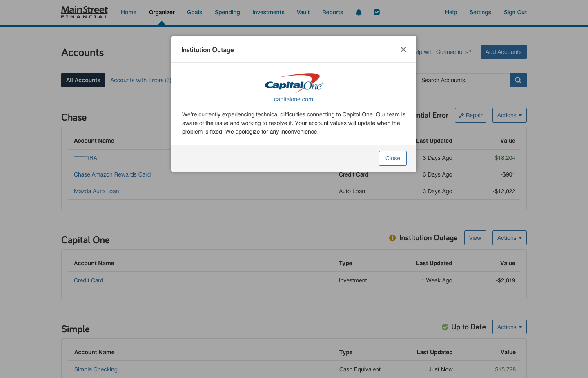Open the Simple Actions dropdown
Image resolution: width=588 pixels, height=378 pixels.
[x=510, y=327]
